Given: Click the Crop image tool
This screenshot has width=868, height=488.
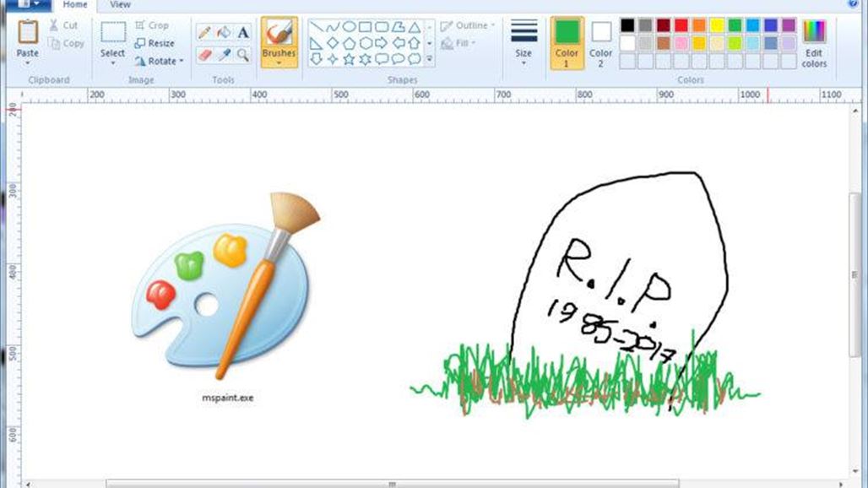Looking at the screenshot, I should click(x=154, y=25).
